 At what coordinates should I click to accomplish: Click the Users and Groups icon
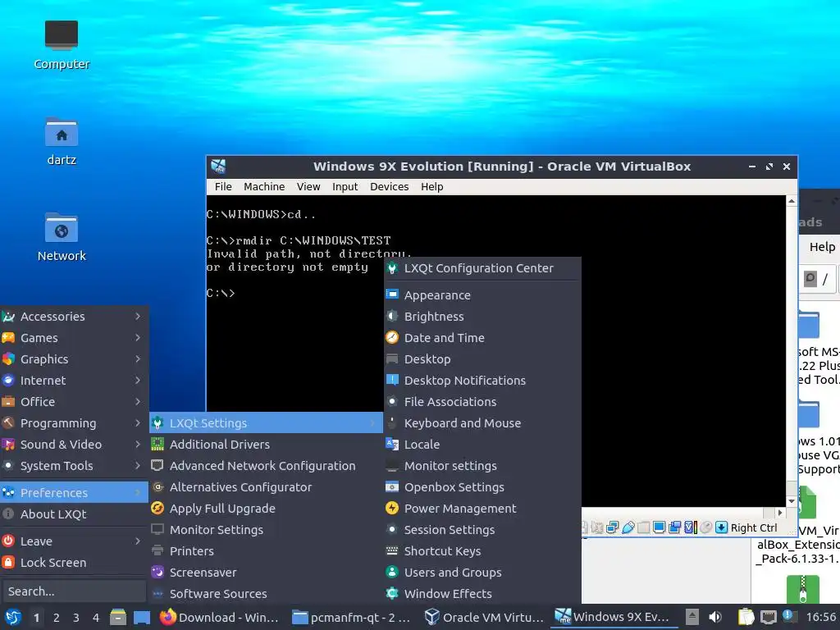click(392, 572)
